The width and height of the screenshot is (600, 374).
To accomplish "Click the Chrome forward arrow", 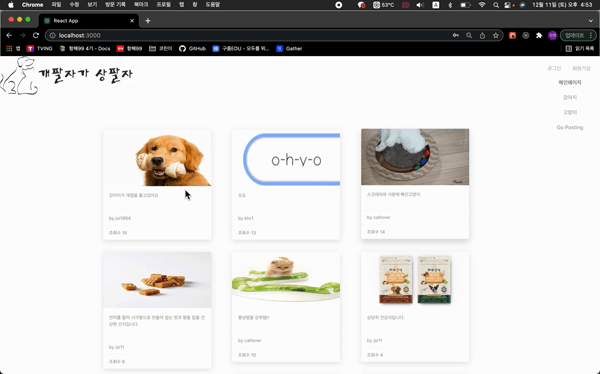I will (22, 35).
